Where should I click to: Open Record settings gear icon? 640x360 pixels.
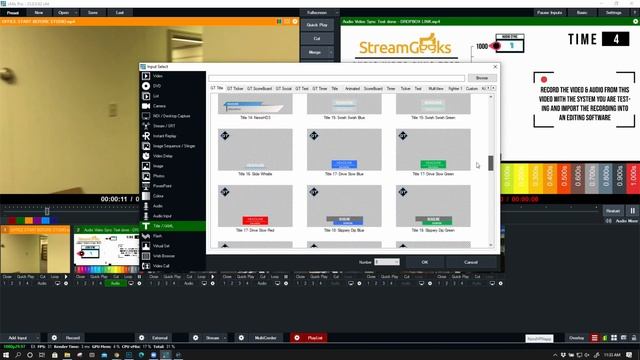tap(54, 338)
